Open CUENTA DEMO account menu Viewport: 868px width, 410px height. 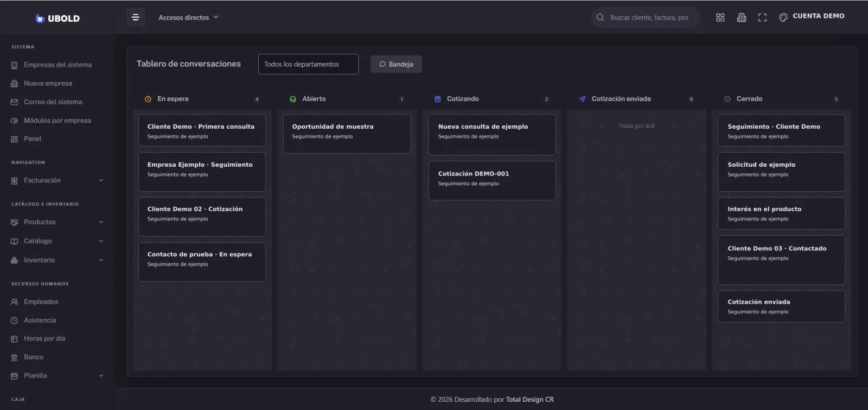tap(818, 16)
